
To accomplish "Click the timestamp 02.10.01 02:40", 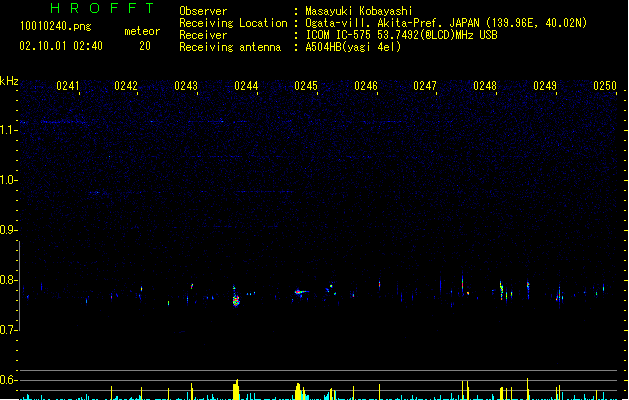I will [61, 46].
